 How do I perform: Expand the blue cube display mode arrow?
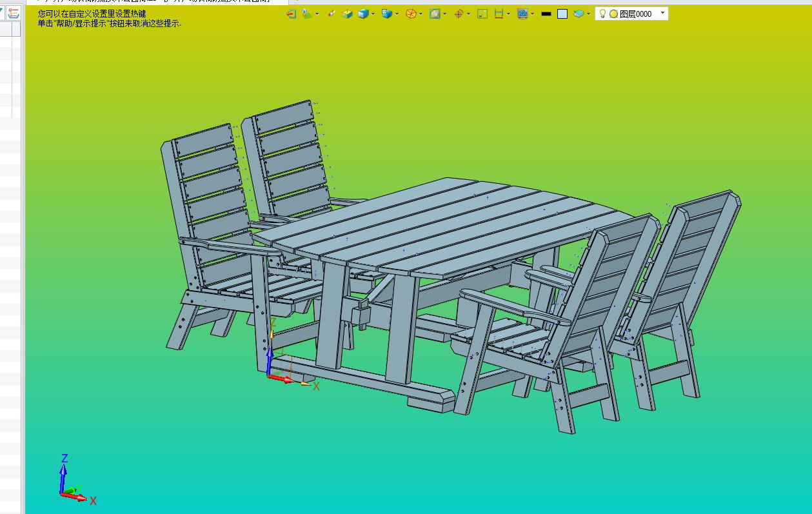coord(373,14)
